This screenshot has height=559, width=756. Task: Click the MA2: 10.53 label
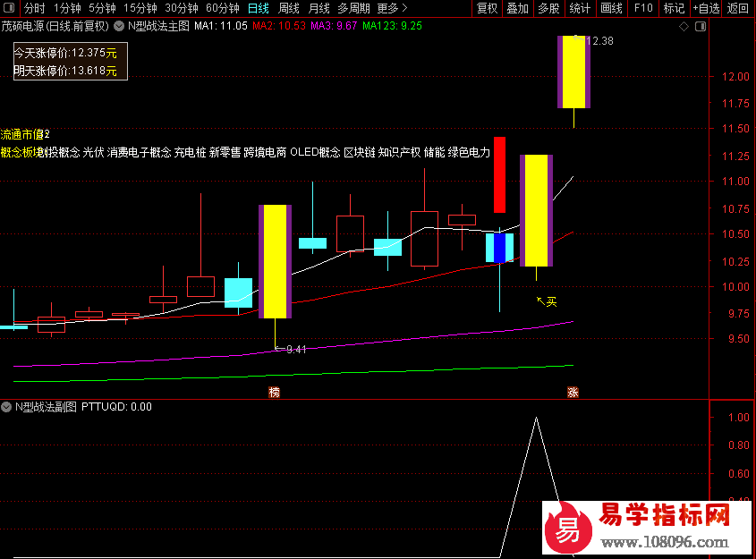(279, 26)
